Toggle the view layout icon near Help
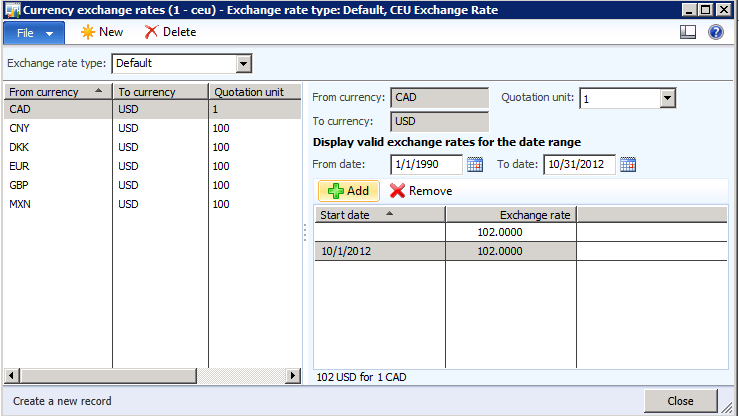Image resolution: width=739 pixels, height=416 pixels. pos(687,32)
